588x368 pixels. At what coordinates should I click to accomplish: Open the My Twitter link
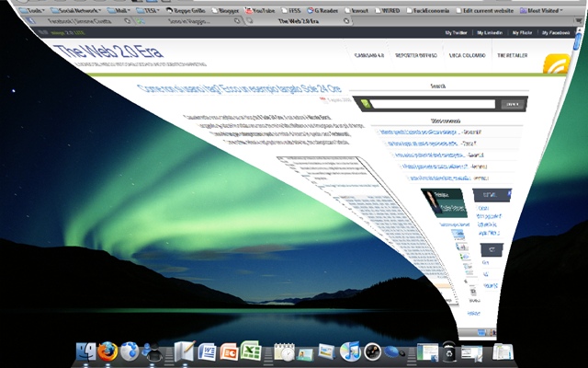coord(456,33)
